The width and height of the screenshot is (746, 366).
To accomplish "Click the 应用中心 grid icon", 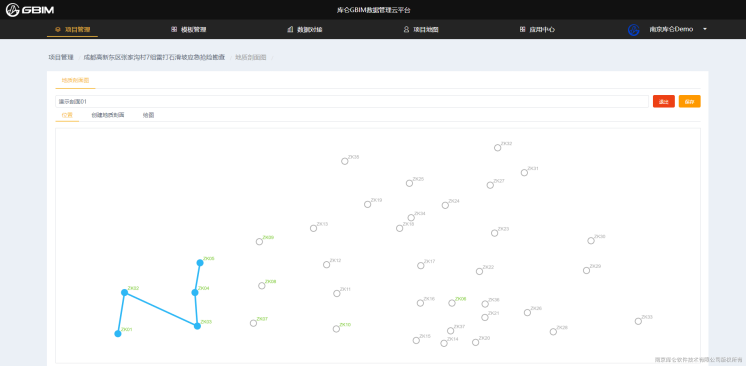I will click(522, 30).
